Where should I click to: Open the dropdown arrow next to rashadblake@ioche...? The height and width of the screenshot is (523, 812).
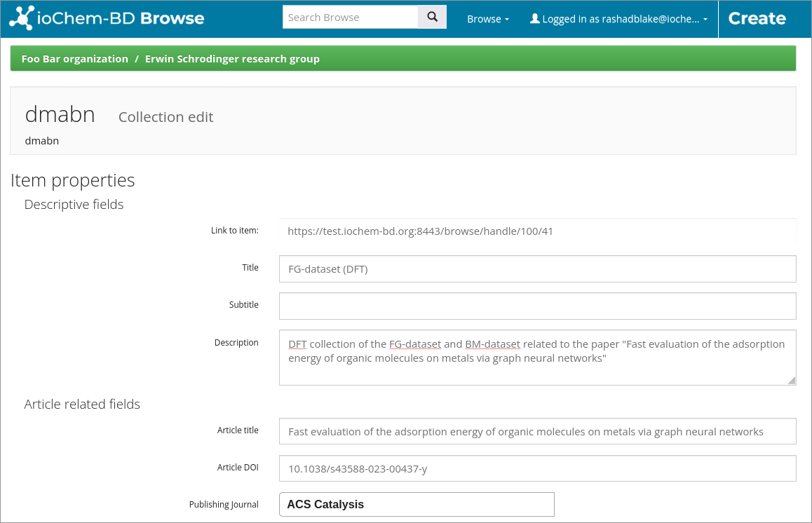(705, 20)
